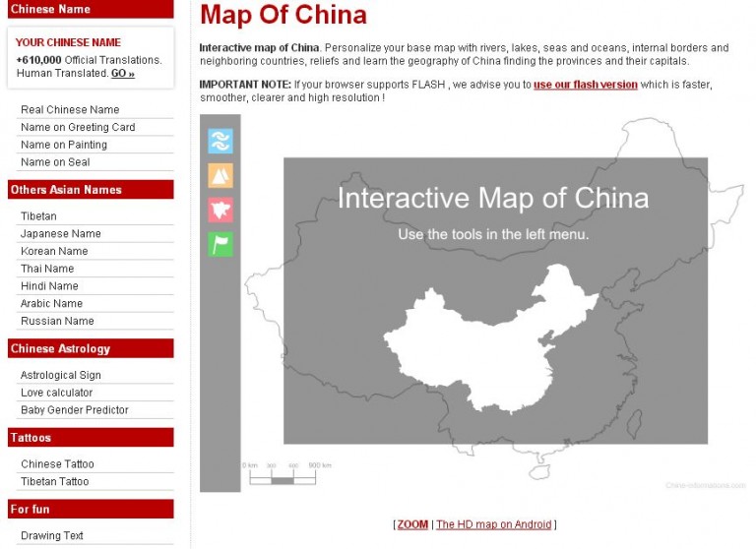
Task: Open Drawing Text under For fun
Action: [x=52, y=536]
